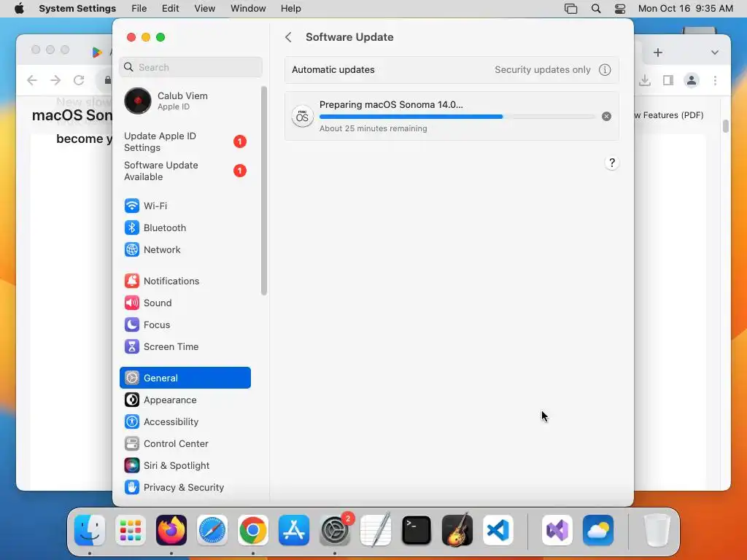Viewport: 747px width, 560px height.
Task: Open the File menu
Action: [x=139, y=9]
